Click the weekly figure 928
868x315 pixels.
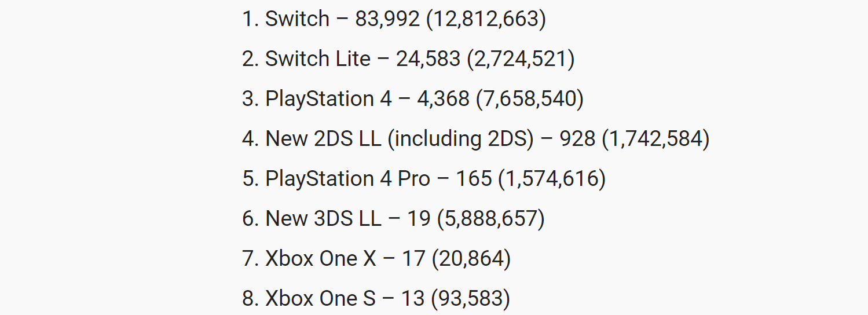[577, 139]
